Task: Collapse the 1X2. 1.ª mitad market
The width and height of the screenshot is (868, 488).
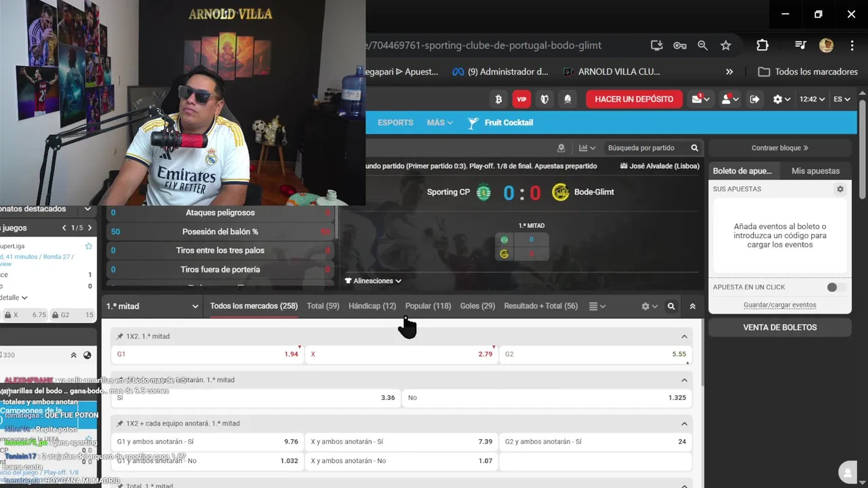Action: point(684,337)
